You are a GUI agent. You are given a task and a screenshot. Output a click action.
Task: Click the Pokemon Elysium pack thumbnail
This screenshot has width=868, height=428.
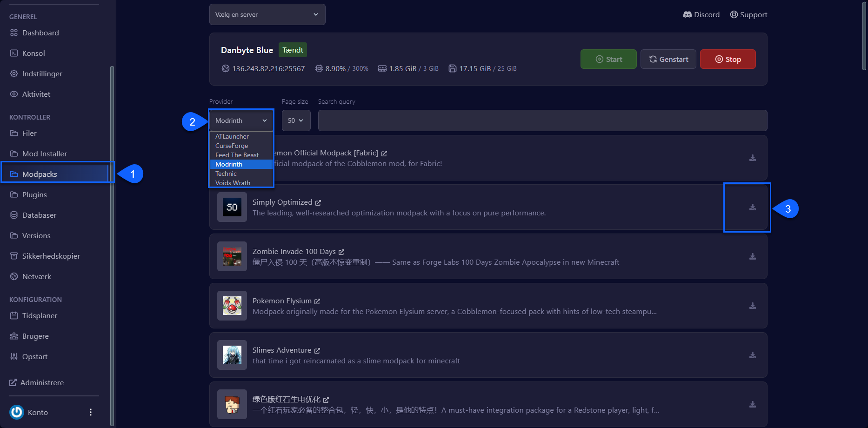point(232,306)
